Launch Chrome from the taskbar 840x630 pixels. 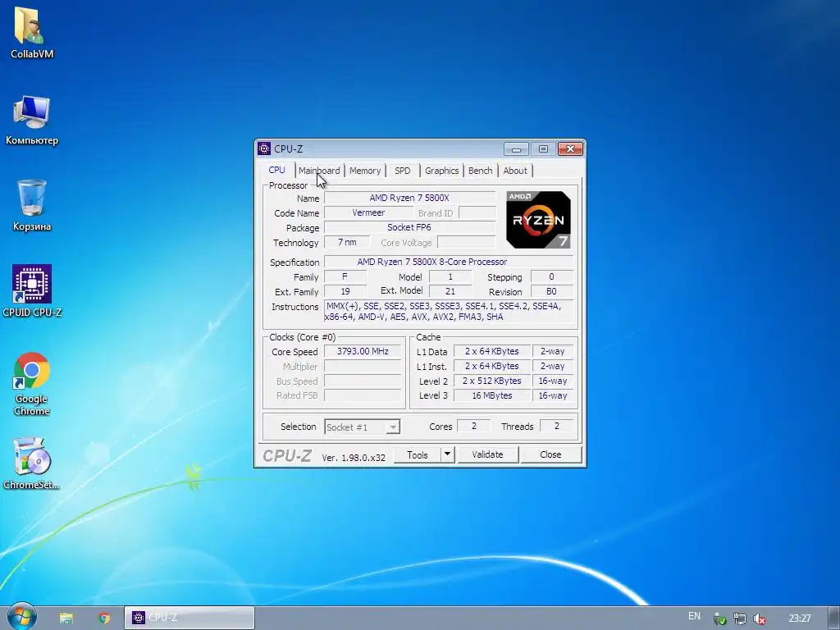pos(104,618)
